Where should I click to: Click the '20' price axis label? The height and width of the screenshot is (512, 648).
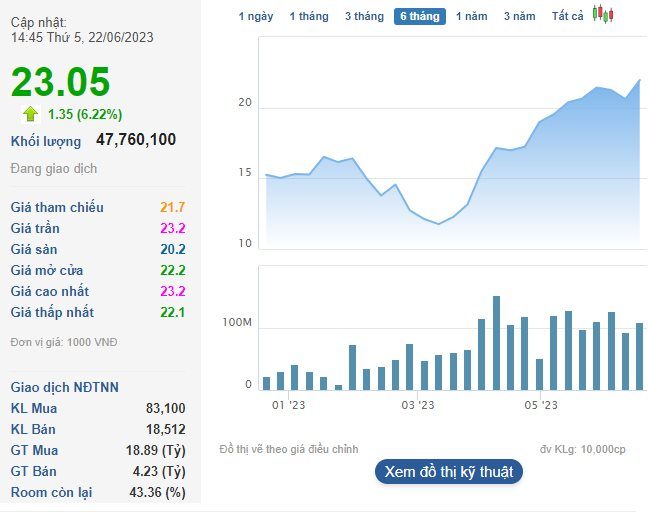pos(245,102)
